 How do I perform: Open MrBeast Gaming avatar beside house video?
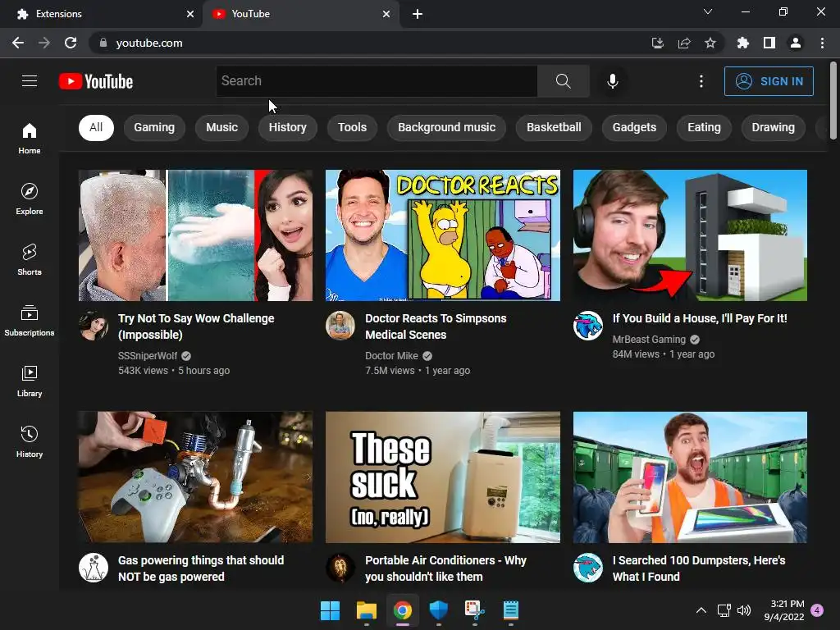click(x=587, y=326)
